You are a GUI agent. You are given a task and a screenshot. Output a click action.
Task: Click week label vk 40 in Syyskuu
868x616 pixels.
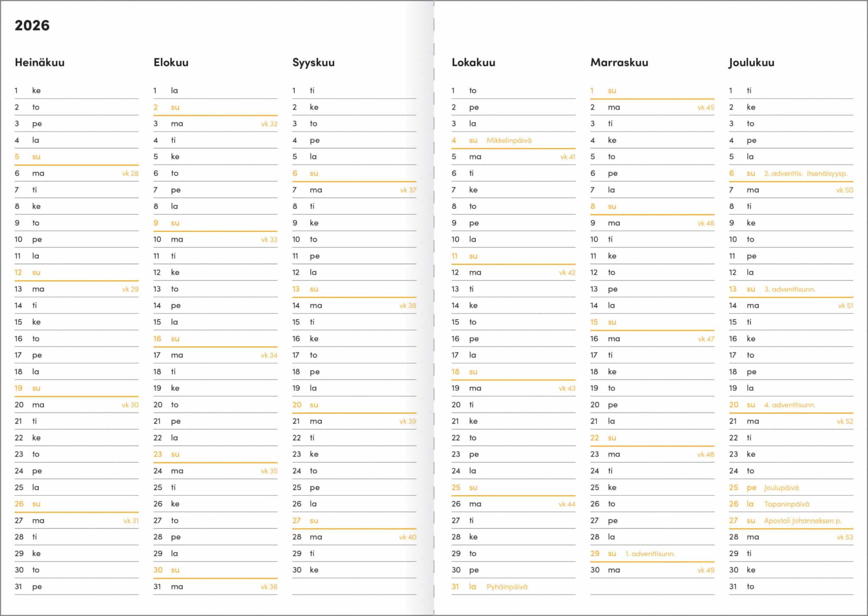tap(408, 537)
